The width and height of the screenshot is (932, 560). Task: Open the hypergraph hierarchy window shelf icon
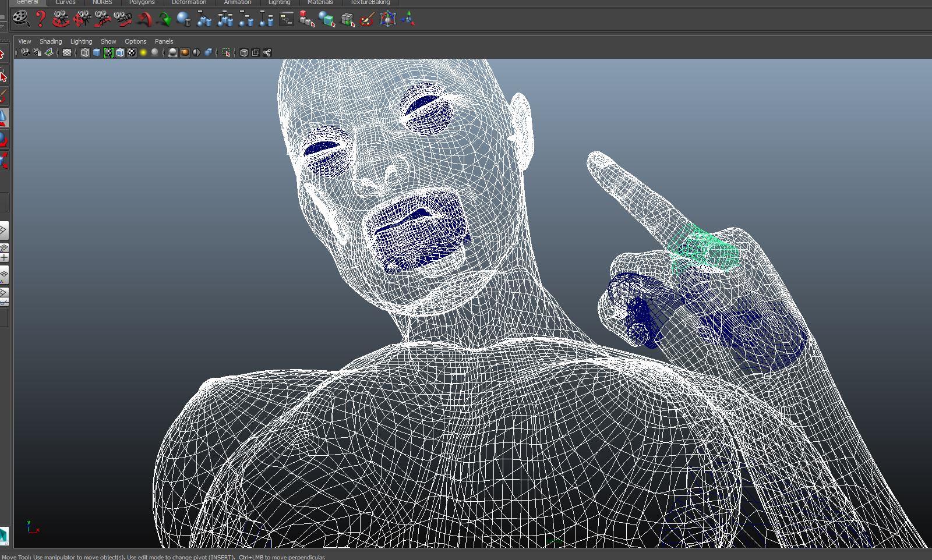(287, 19)
